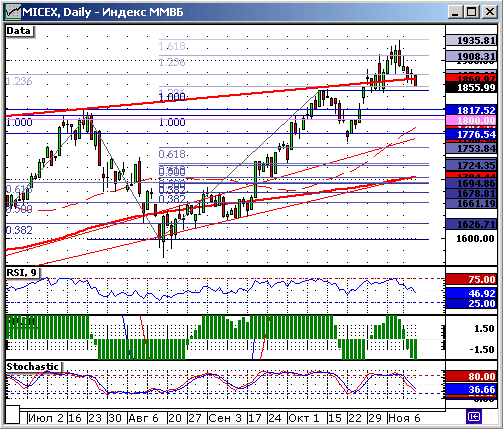Click the histogram 1.50 axis value
The height and width of the screenshot is (429, 503).
484,329
